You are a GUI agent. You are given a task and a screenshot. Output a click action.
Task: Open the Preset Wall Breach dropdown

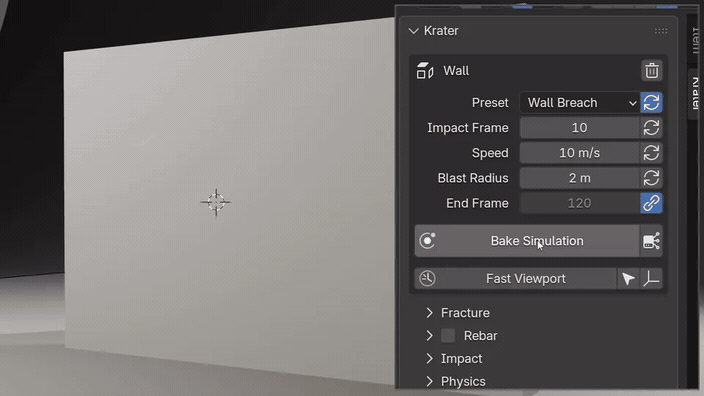pyautogui.click(x=580, y=103)
